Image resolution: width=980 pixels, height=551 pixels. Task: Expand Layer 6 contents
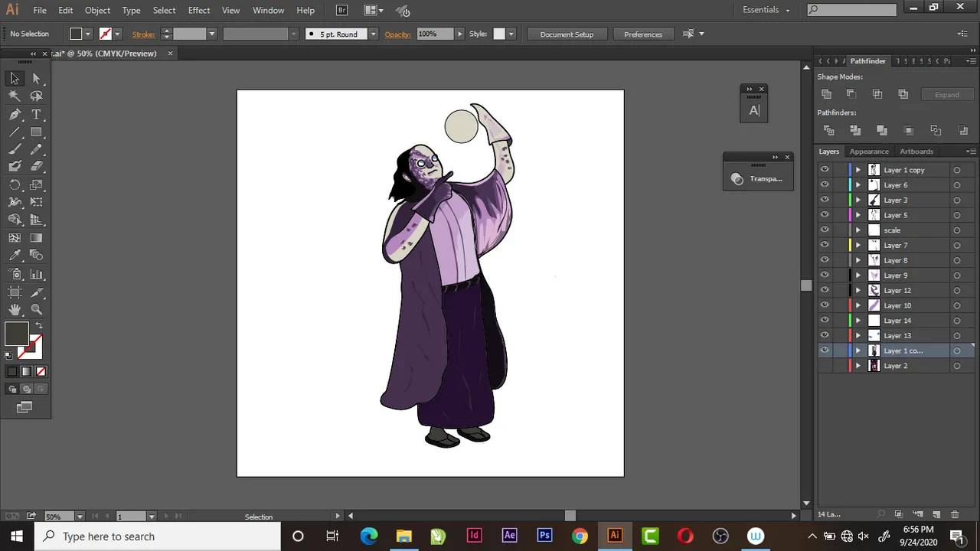pos(857,185)
